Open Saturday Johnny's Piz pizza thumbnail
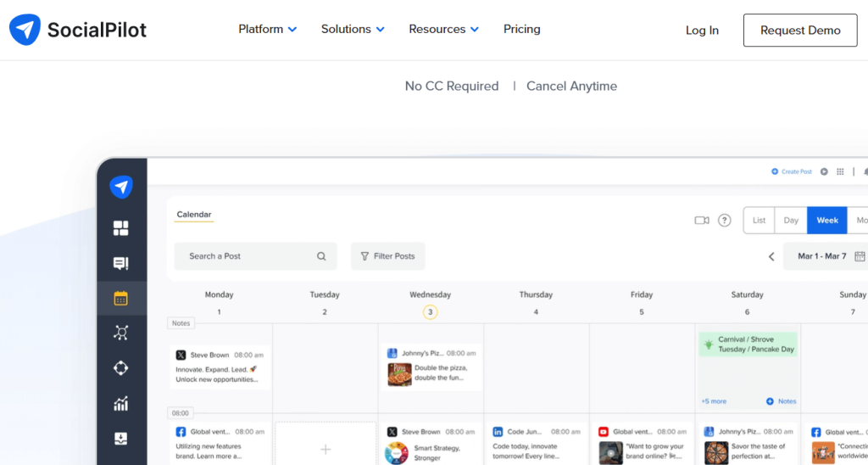This screenshot has width=868, height=465. [x=716, y=453]
